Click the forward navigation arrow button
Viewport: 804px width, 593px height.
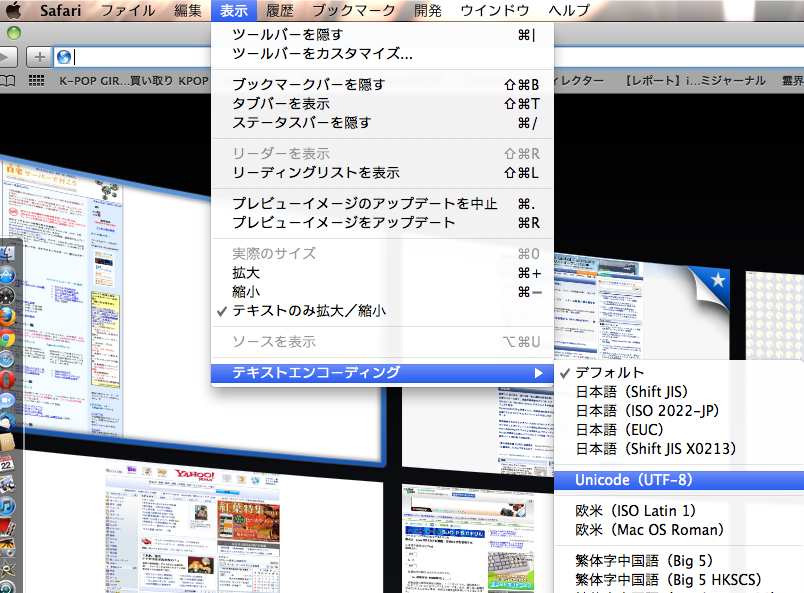click(x=7, y=57)
